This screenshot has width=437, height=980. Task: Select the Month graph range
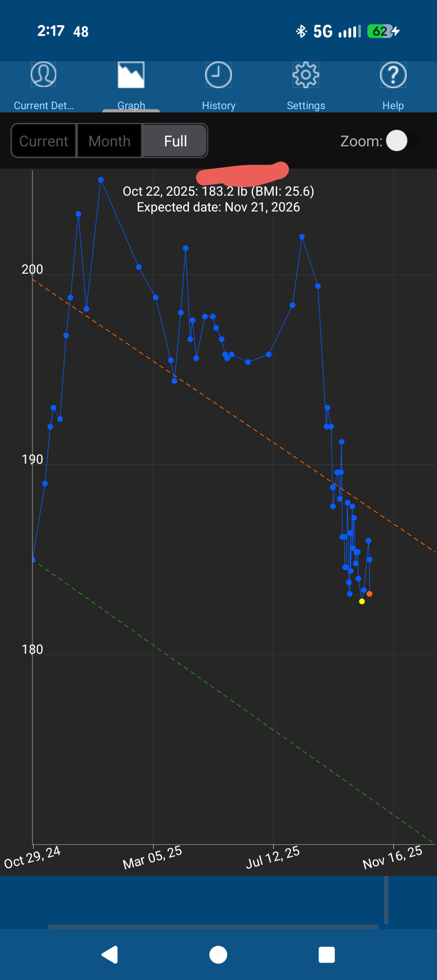[x=109, y=141]
